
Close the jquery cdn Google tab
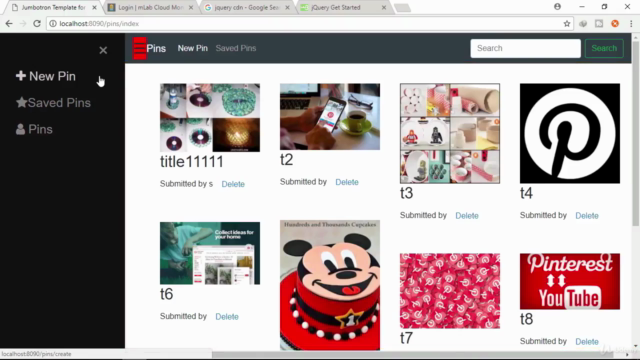287,7
